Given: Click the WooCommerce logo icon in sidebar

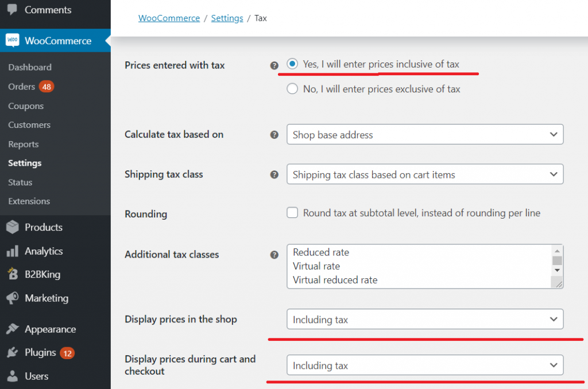Looking at the screenshot, I should tap(13, 40).
